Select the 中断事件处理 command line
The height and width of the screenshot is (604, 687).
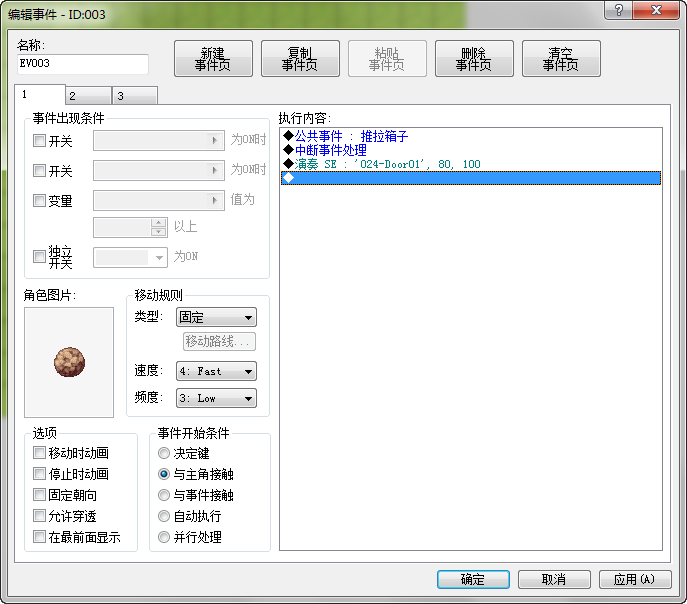click(471, 150)
